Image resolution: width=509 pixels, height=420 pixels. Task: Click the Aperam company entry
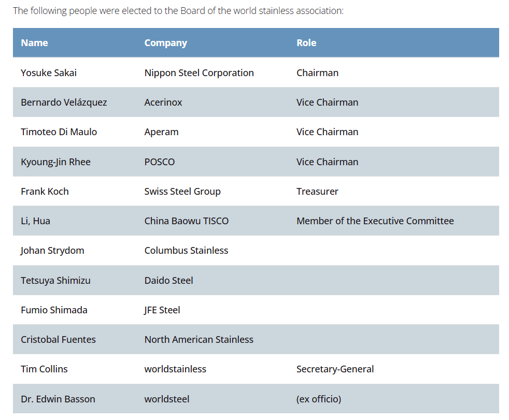point(161,132)
